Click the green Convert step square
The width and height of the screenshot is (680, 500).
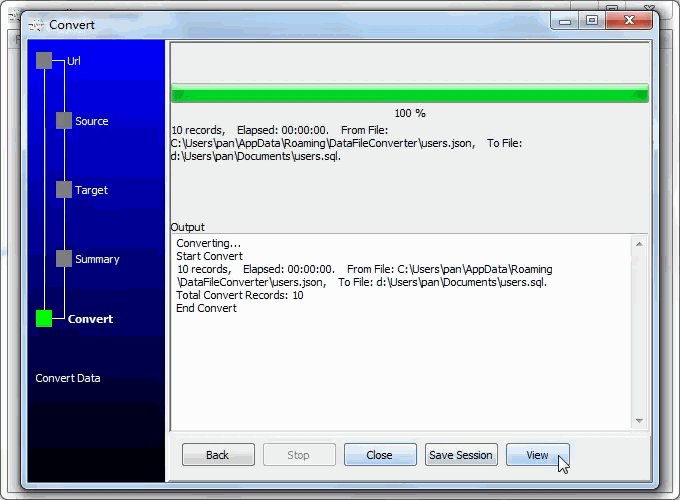44,319
